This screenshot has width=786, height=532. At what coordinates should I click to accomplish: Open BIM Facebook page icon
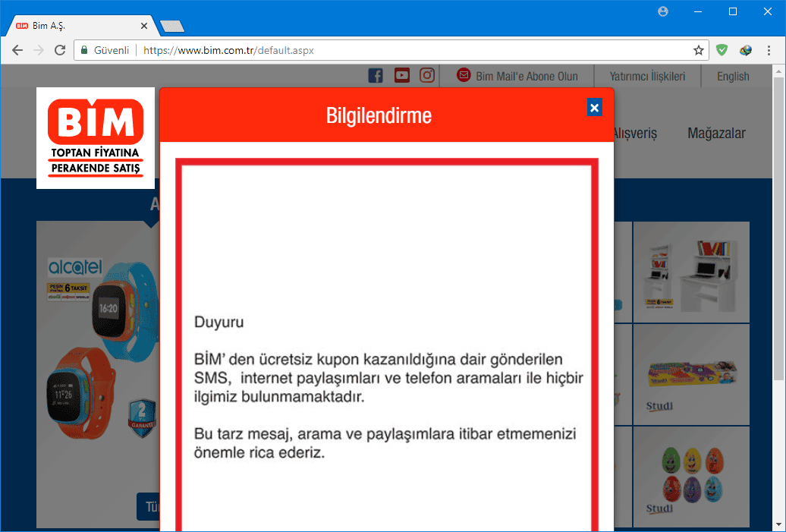[x=376, y=75]
